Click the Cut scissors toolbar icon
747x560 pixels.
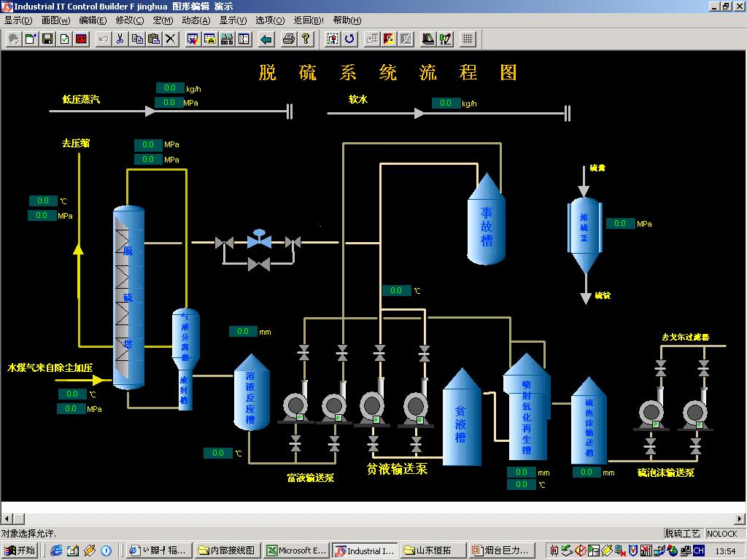pos(120,39)
